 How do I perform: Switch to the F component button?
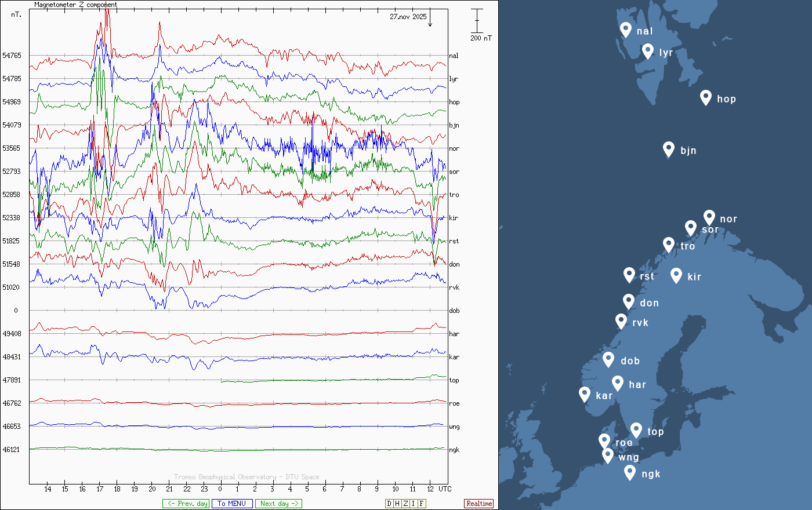[422, 504]
